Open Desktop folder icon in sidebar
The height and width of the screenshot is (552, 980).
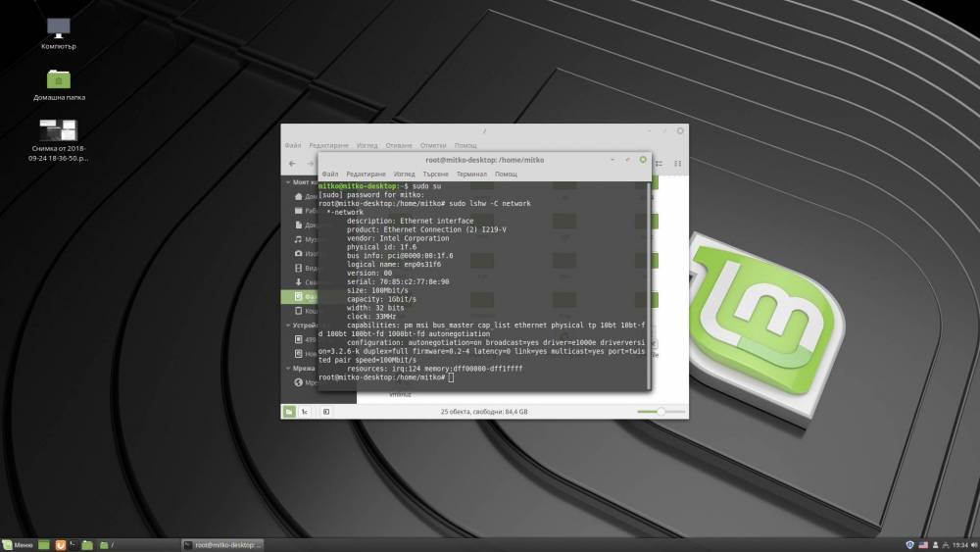(299, 211)
